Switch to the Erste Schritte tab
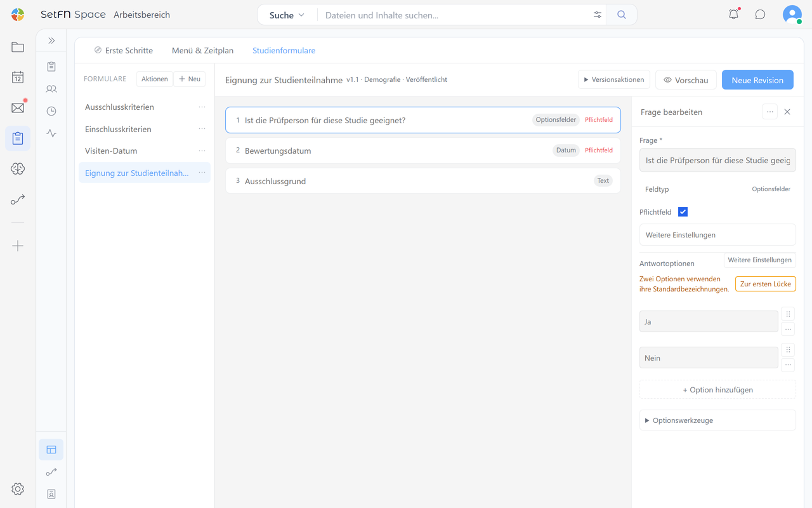 click(124, 50)
